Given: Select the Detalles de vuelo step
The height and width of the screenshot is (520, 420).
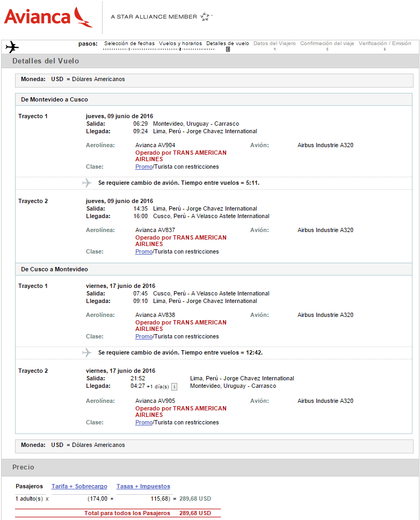Looking at the screenshot, I should (x=227, y=44).
